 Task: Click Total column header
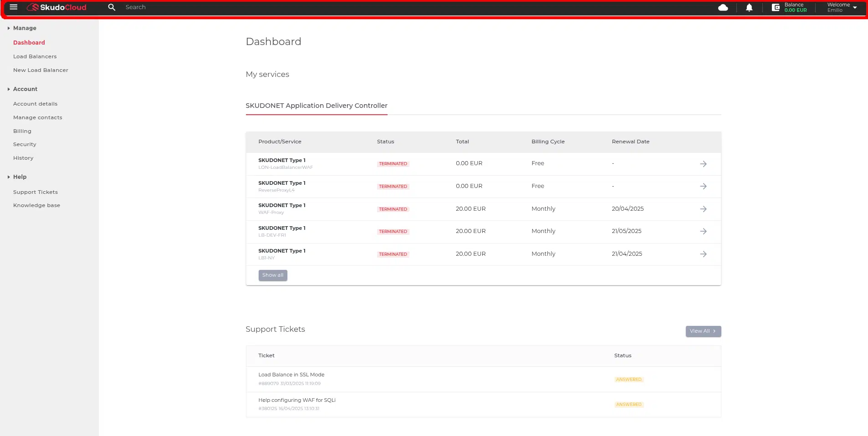coord(462,142)
